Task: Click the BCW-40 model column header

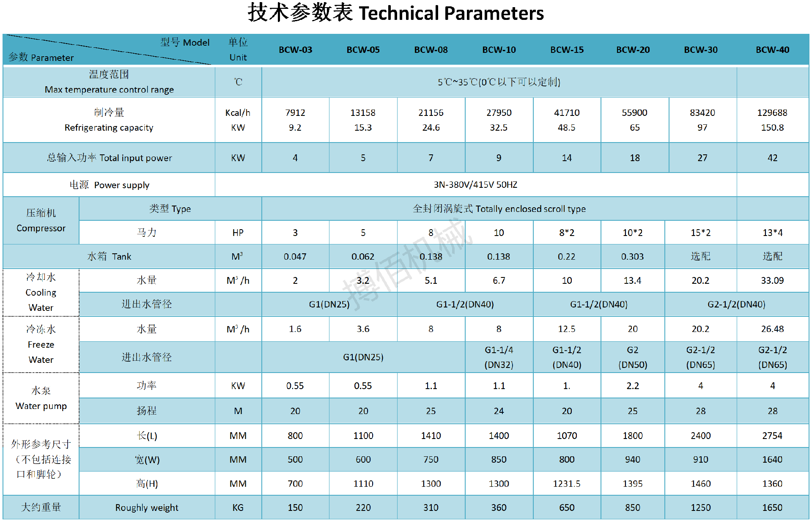Action: 772,50
